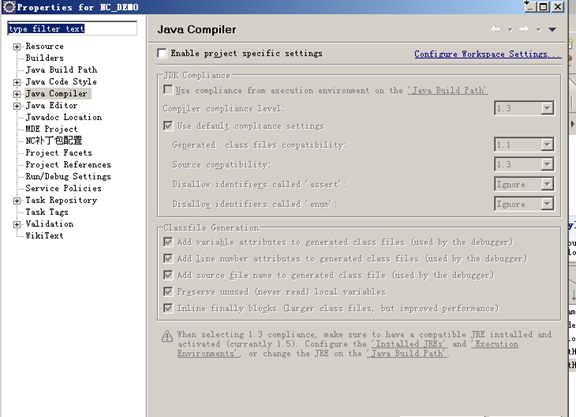Toggle Use default compliance settings checkbox
Viewport: 576px width, 417px height.
pos(168,126)
